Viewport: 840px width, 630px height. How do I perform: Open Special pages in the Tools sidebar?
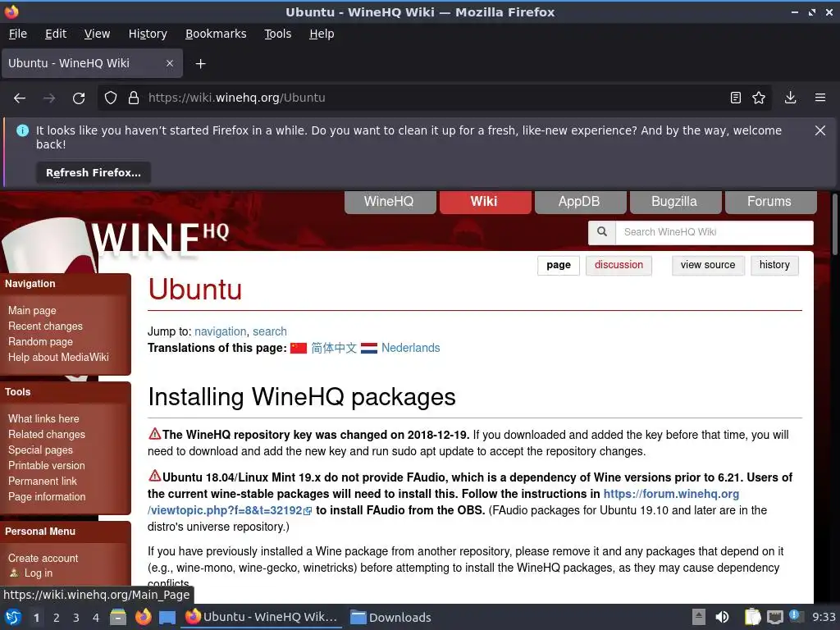(40, 450)
